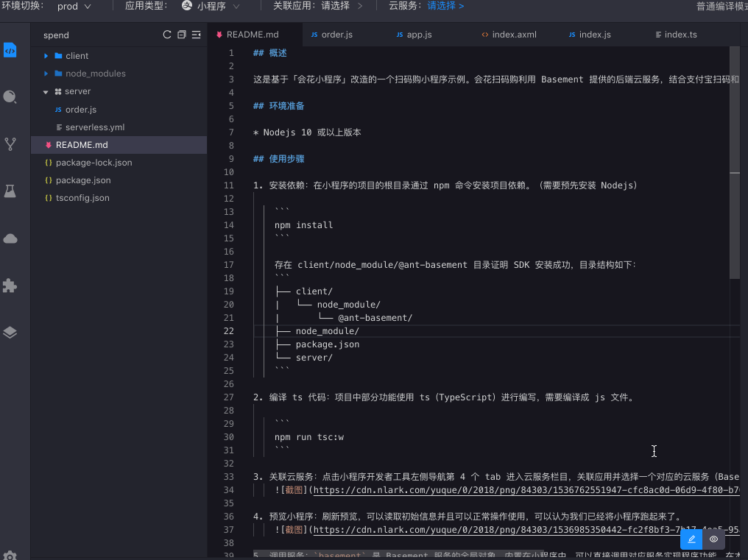Open the image URL on line 34
This screenshot has height=560, width=748.
click(526, 490)
